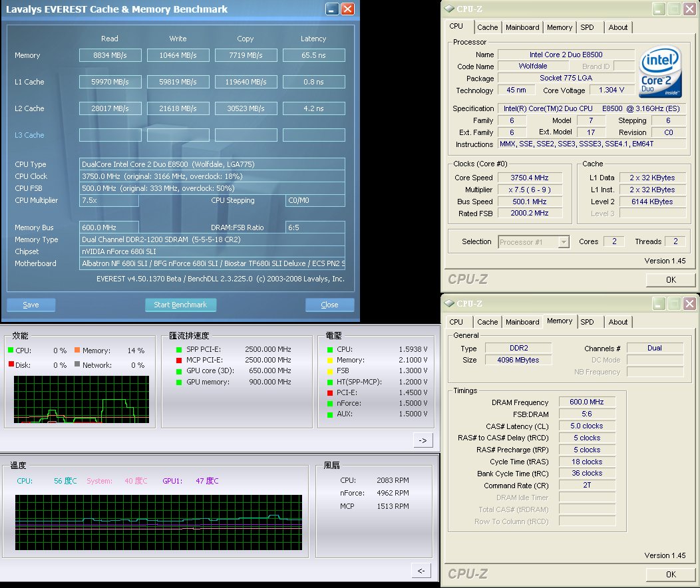Screen dimensions: 700x588
Task: Close the lower CPU-Z Memory window with X
Action: 689,304
